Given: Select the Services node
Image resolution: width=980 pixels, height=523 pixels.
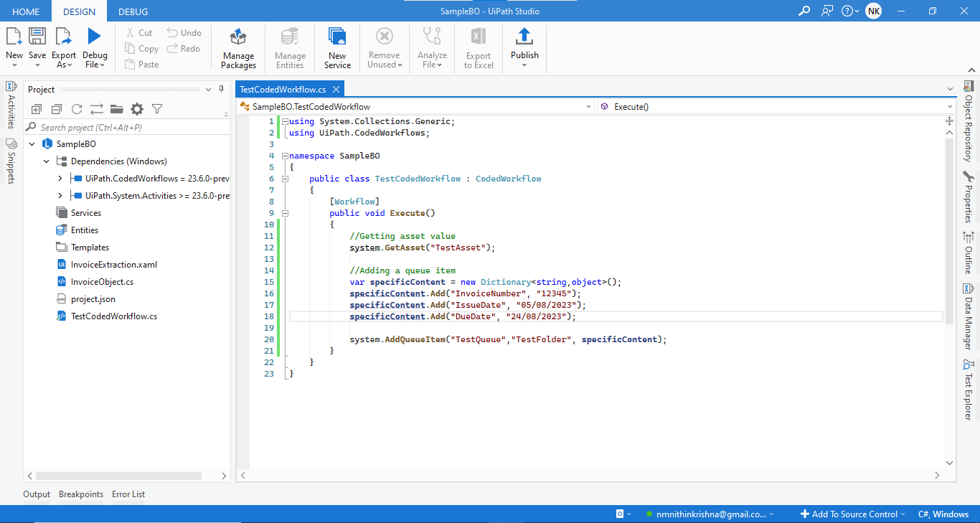Looking at the screenshot, I should 85,213.
